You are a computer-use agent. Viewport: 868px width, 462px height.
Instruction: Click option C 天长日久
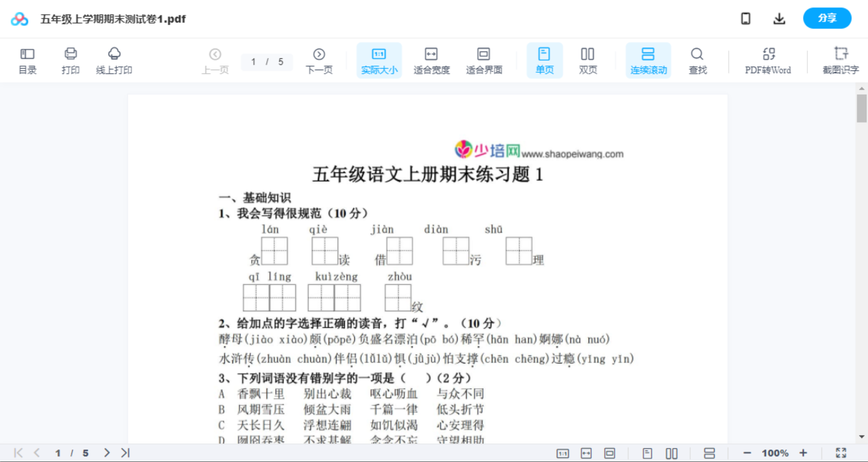tap(252, 425)
